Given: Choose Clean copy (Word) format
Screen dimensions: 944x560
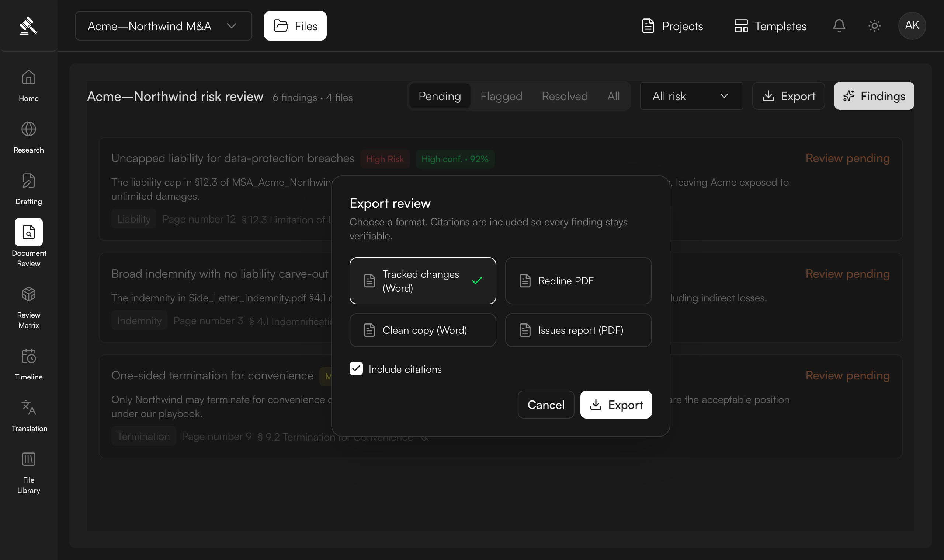Looking at the screenshot, I should [x=423, y=330].
